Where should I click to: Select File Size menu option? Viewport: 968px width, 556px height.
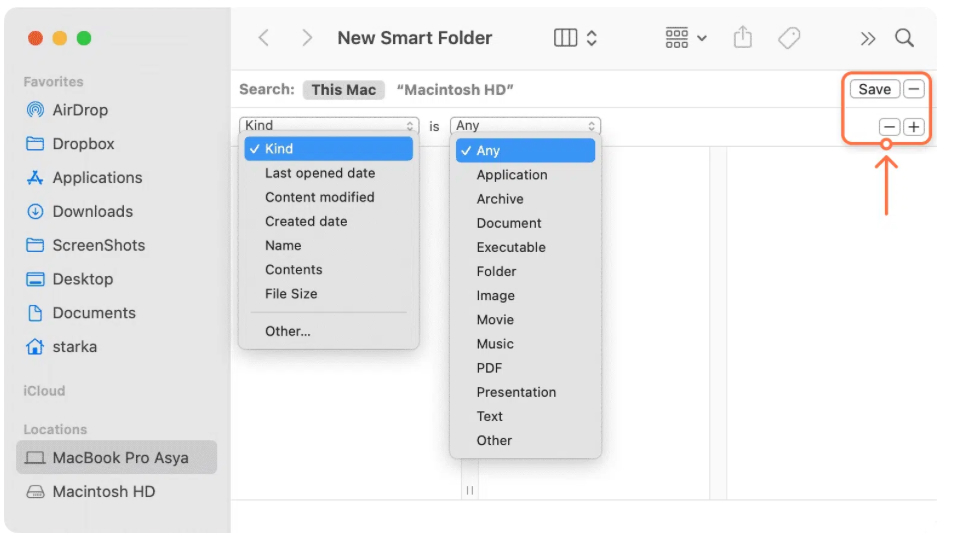click(291, 294)
